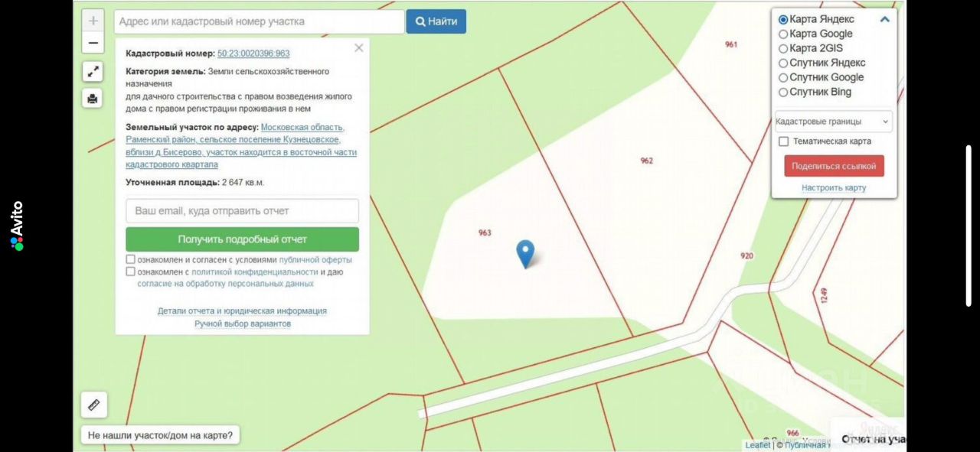
Task: Activate the ruler measurement tool
Action: (94, 405)
